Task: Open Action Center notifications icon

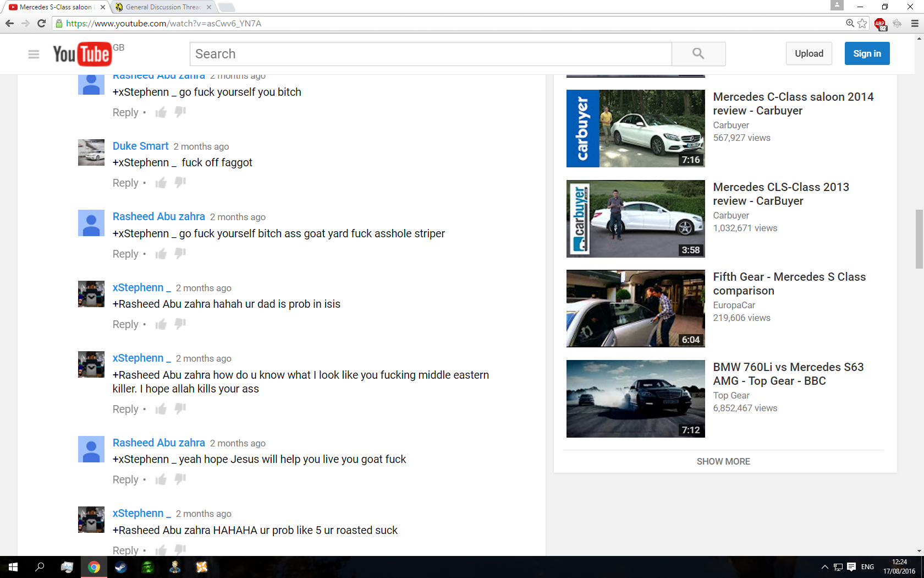Action: (x=851, y=567)
